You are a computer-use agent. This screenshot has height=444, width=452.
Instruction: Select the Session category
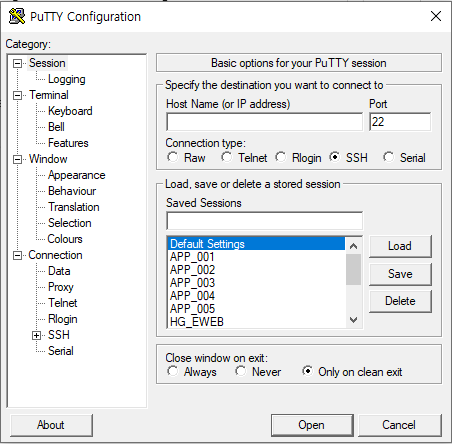[x=47, y=63]
